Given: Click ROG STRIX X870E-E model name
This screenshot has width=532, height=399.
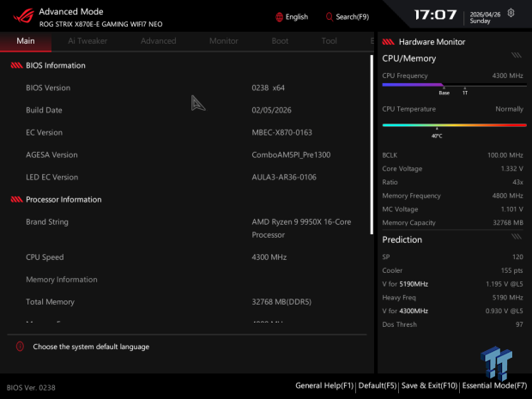Looking at the screenshot, I should click(100, 24).
